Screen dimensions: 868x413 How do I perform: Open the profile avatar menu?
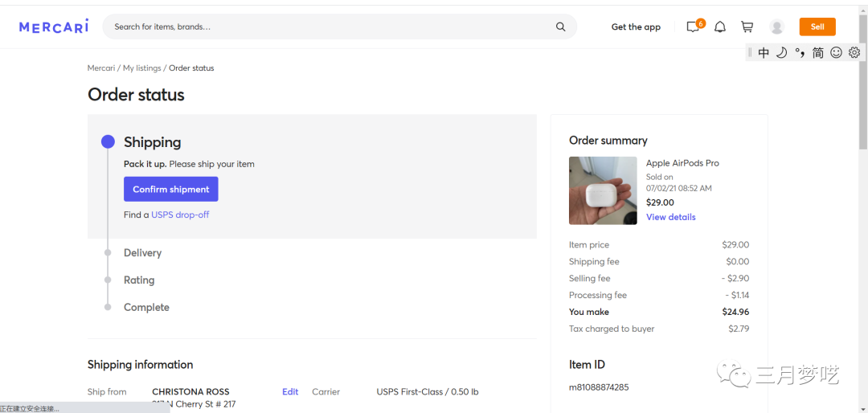(x=776, y=27)
